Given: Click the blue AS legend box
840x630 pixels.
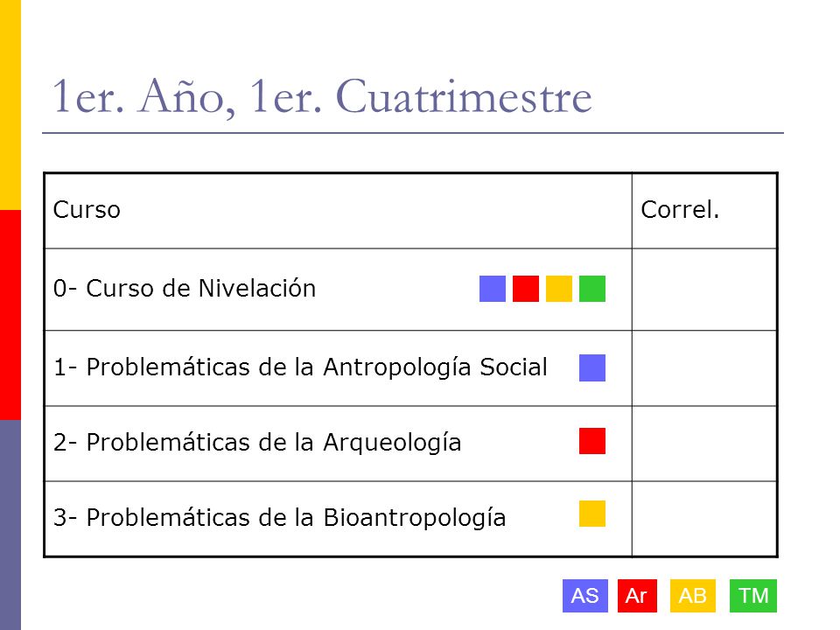Looking at the screenshot, I should [585, 595].
